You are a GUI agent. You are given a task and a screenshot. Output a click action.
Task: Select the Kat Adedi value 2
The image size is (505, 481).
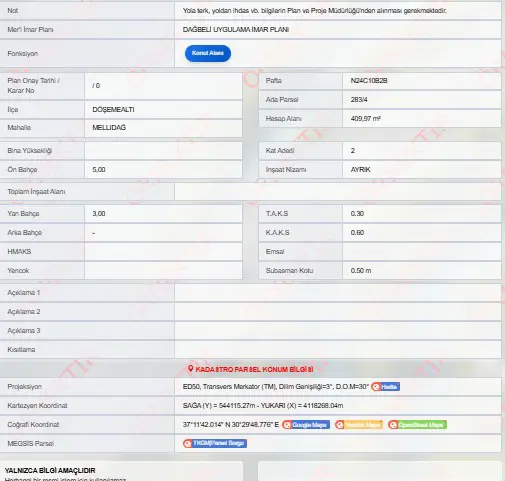tap(353, 151)
